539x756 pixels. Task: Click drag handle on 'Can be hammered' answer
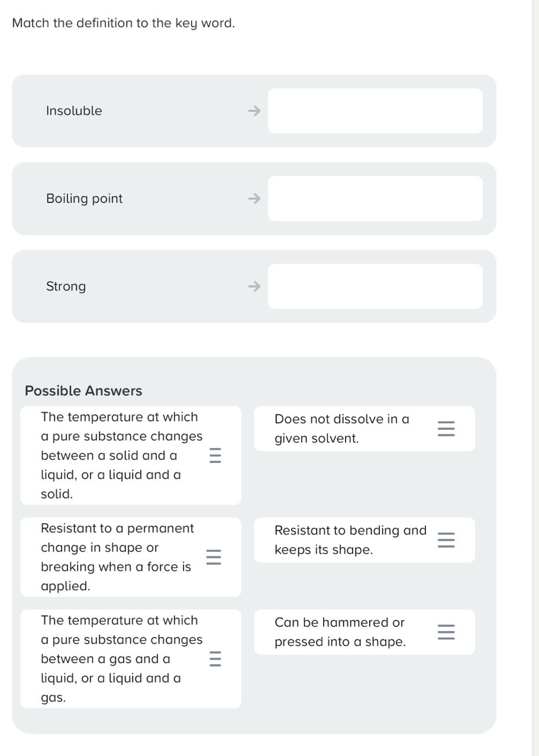coord(447,632)
